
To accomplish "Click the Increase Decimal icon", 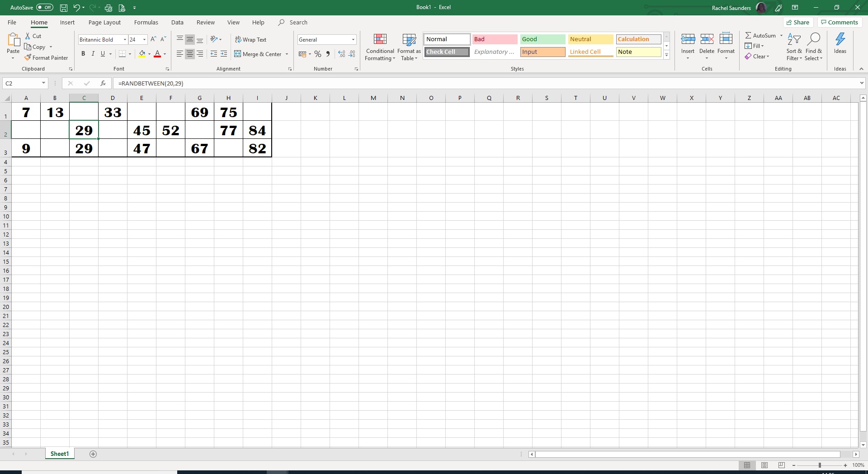I will click(341, 54).
